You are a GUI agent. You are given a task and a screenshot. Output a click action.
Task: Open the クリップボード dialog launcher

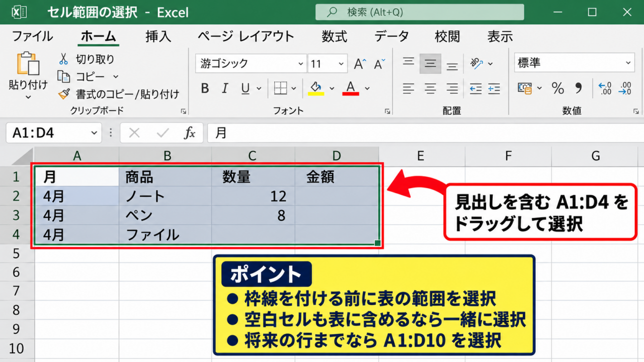click(184, 111)
